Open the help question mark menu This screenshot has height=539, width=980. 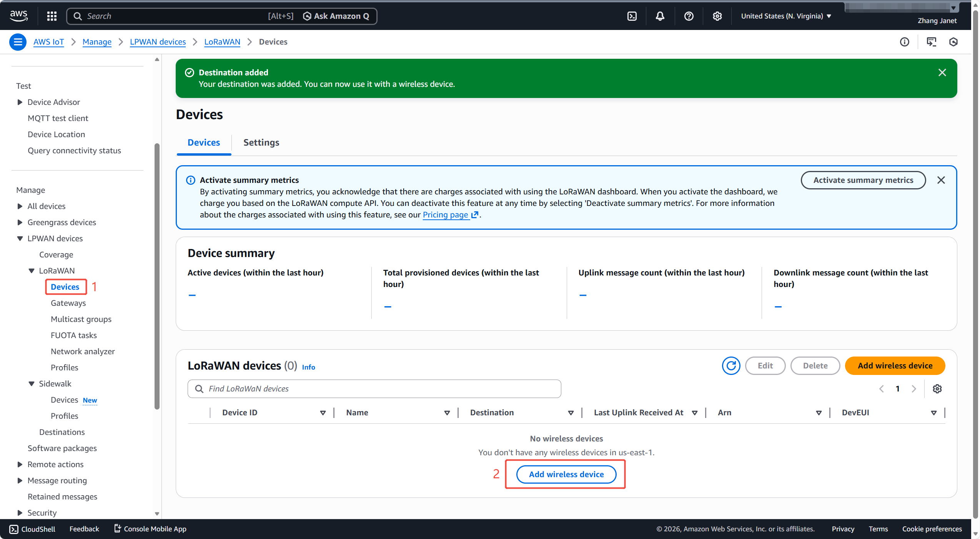pos(689,16)
